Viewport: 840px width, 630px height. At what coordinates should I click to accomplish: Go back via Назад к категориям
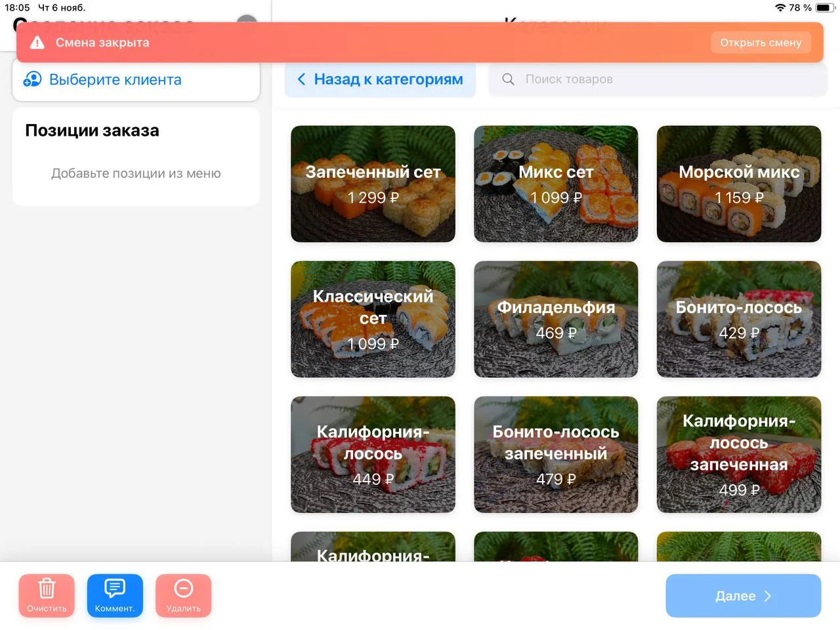click(x=381, y=79)
